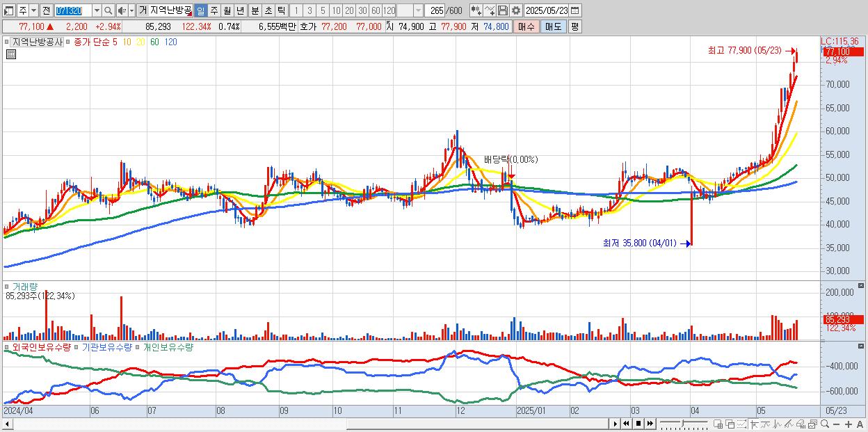
Task: Click the rewind button in bottom toolbar
Action: click(x=626, y=424)
